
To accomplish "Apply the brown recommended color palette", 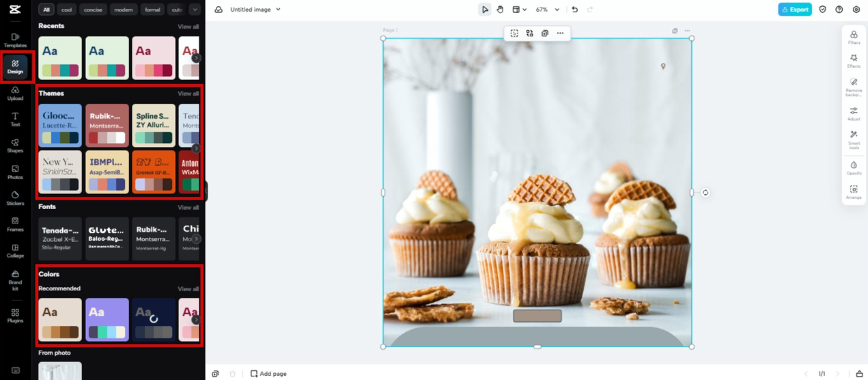I will [x=60, y=320].
